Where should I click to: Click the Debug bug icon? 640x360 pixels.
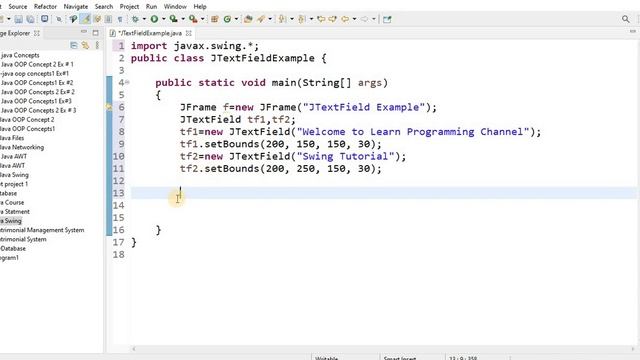135,19
